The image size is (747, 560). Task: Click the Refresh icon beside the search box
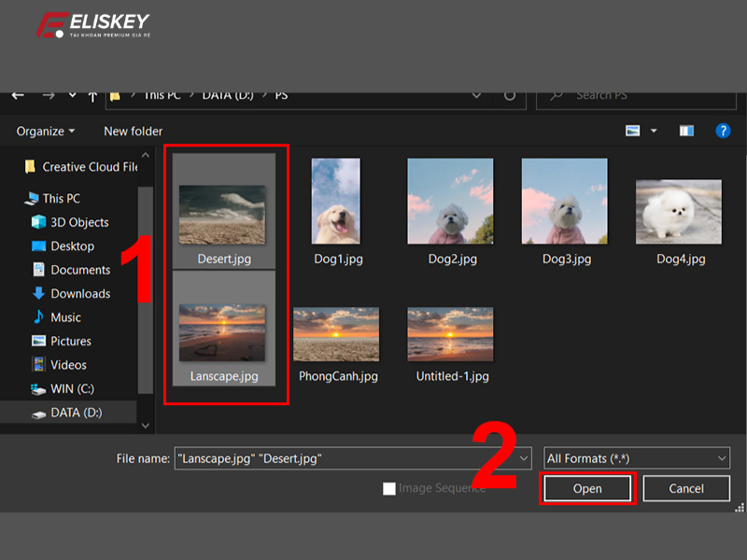tap(508, 97)
